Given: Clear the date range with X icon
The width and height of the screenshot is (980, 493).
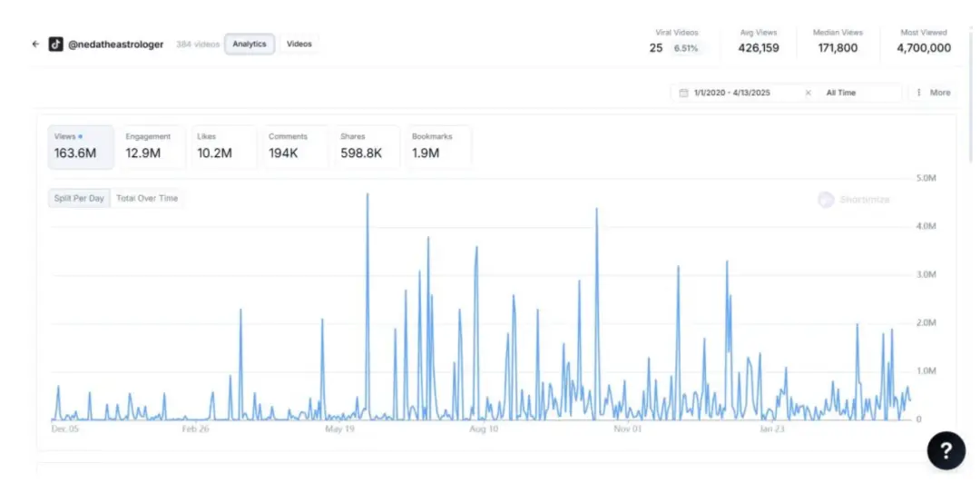Looking at the screenshot, I should coord(808,93).
